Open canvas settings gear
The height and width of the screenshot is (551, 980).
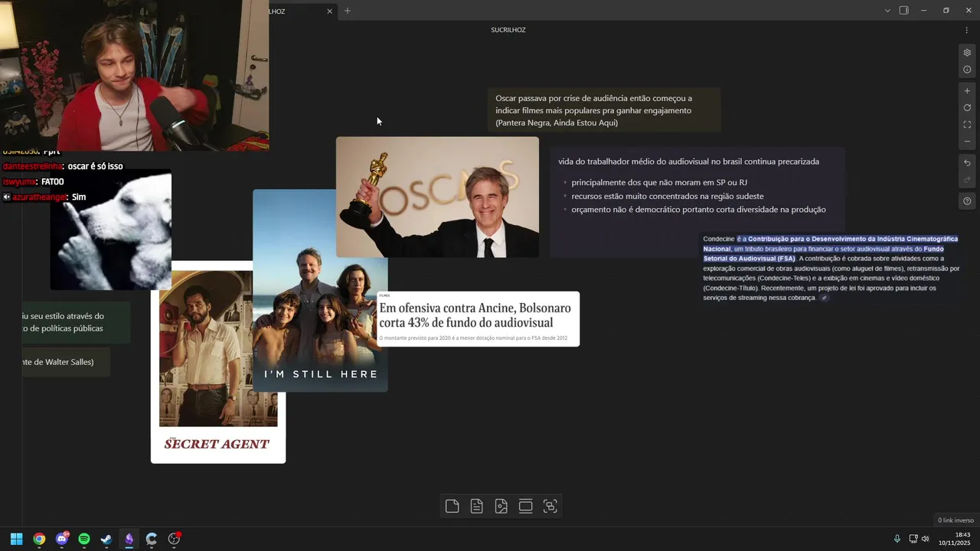coord(967,53)
